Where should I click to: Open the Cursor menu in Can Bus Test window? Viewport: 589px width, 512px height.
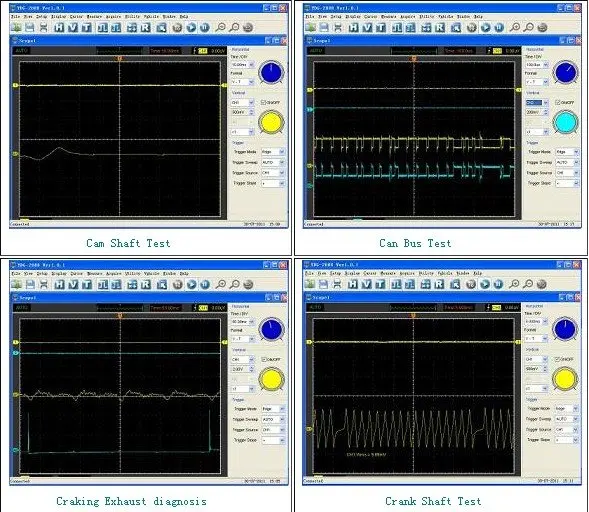click(370, 17)
